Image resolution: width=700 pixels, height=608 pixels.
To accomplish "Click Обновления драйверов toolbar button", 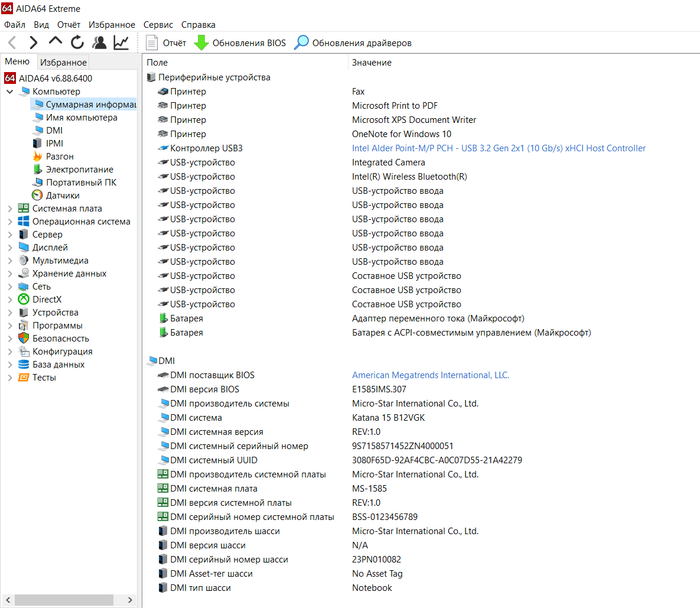I will [353, 43].
